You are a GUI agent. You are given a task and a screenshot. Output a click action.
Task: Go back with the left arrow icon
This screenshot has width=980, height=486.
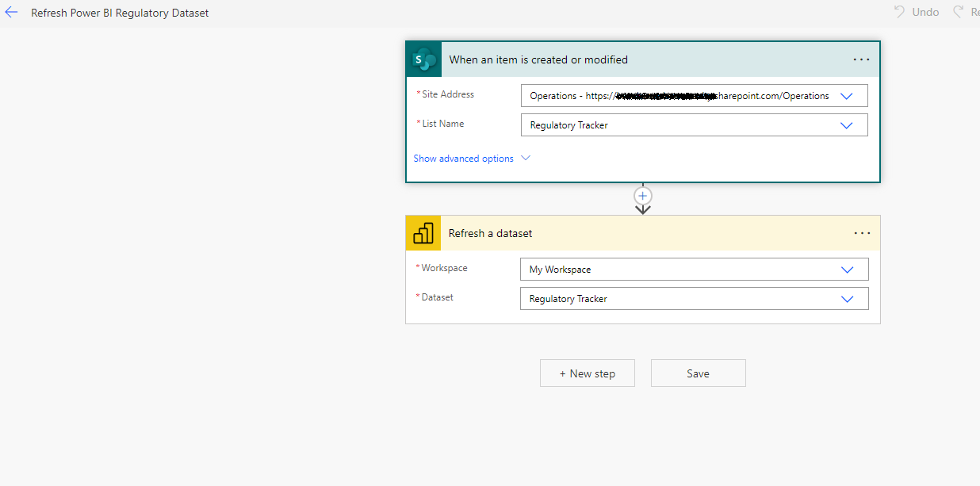(x=11, y=13)
